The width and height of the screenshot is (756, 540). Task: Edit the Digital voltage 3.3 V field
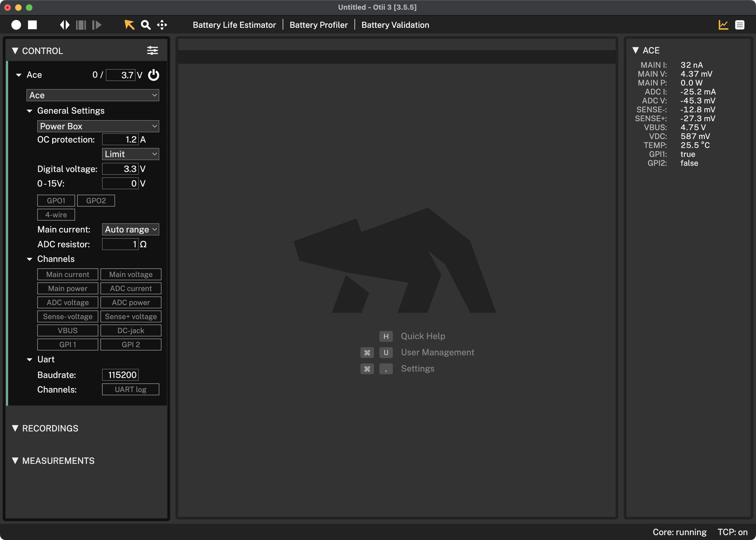point(120,169)
